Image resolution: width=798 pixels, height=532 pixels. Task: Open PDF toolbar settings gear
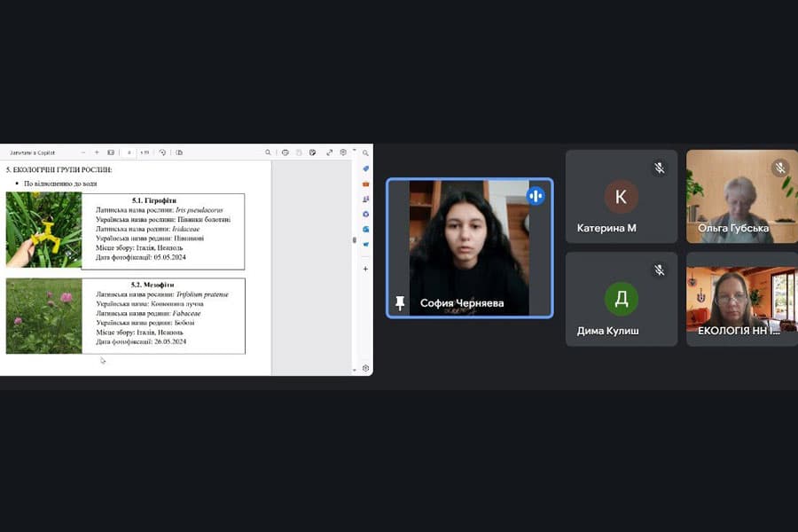(343, 153)
